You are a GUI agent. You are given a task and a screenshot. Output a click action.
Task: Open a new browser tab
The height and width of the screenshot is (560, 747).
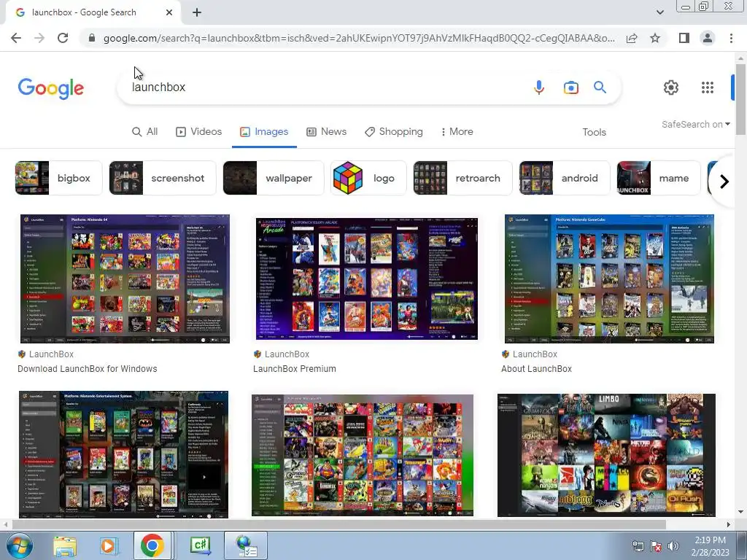(197, 13)
